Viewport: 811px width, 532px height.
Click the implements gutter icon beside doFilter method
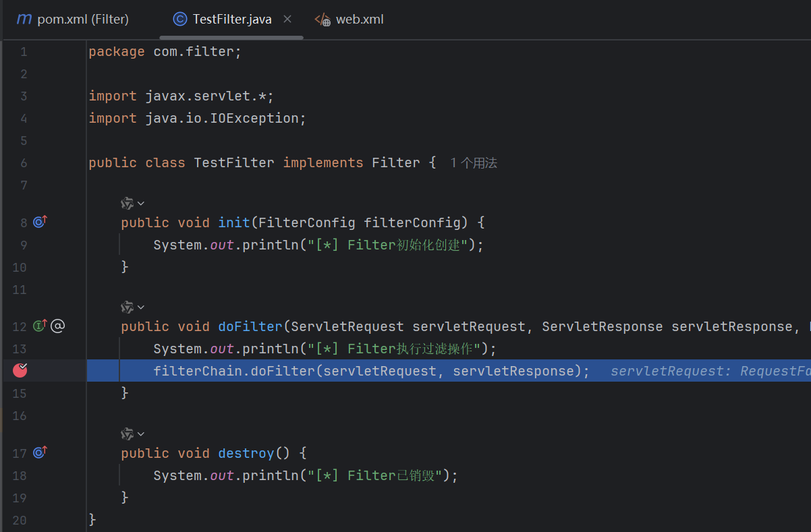[x=40, y=326]
